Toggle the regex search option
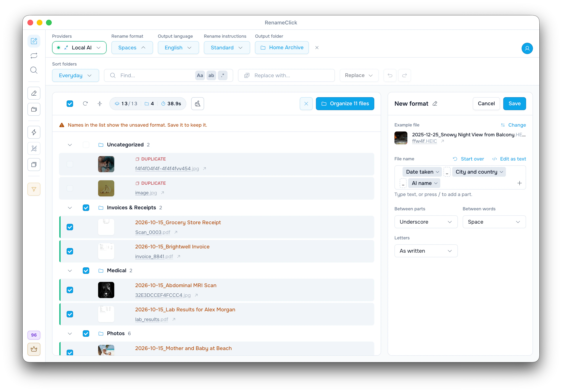Image resolution: width=562 pixels, height=392 pixels. tap(222, 75)
